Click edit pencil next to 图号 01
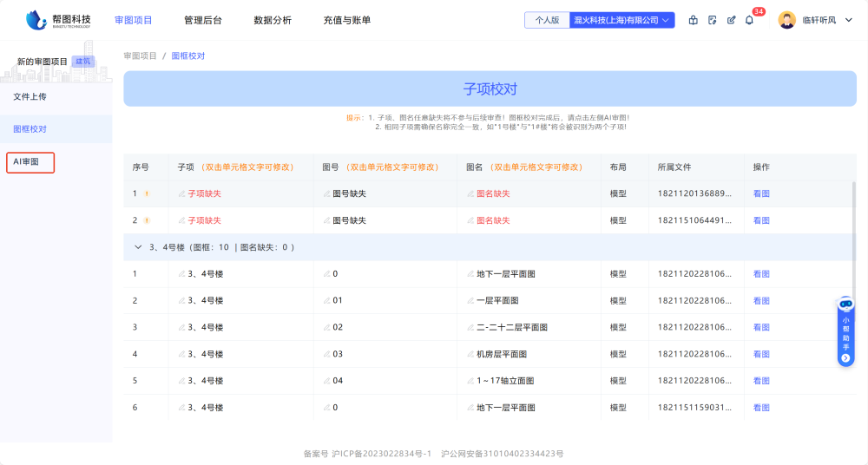 pyautogui.click(x=326, y=300)
